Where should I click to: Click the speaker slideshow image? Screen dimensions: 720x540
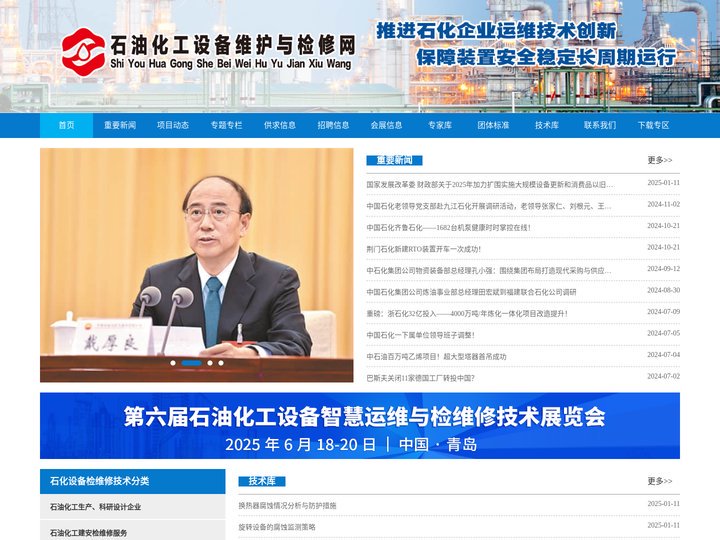[x=197, y=265]
